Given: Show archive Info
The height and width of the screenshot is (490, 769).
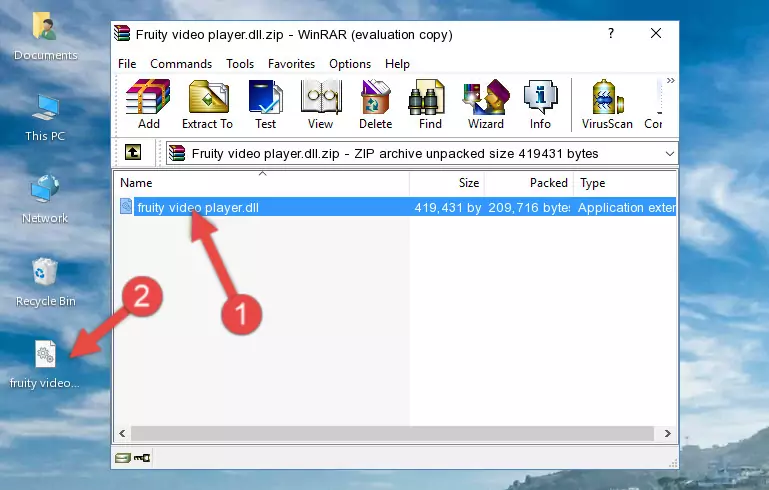Looking at the screenshot, I should 540,104.
